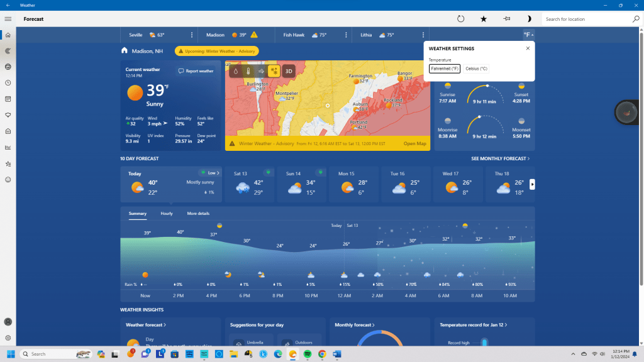Select the wind map layer arrow icon
This screenshot has width=644, height=362.
261,71
